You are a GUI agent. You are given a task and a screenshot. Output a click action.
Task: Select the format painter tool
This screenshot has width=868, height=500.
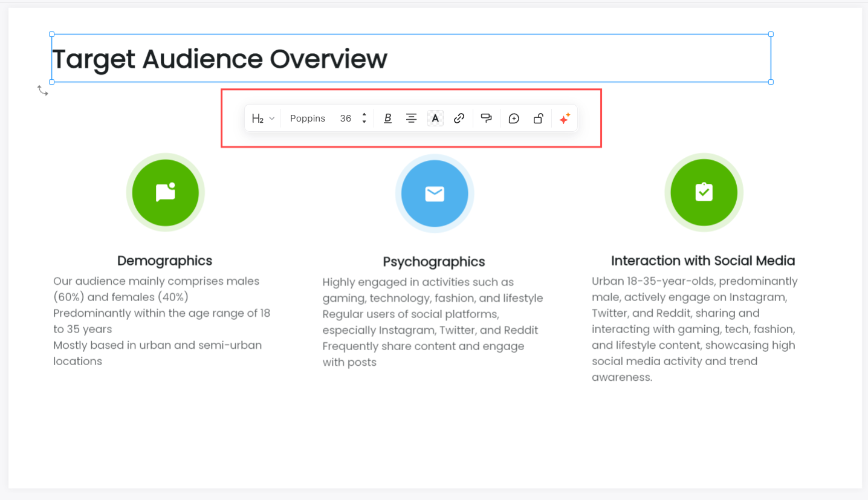[x=486, y=119]
